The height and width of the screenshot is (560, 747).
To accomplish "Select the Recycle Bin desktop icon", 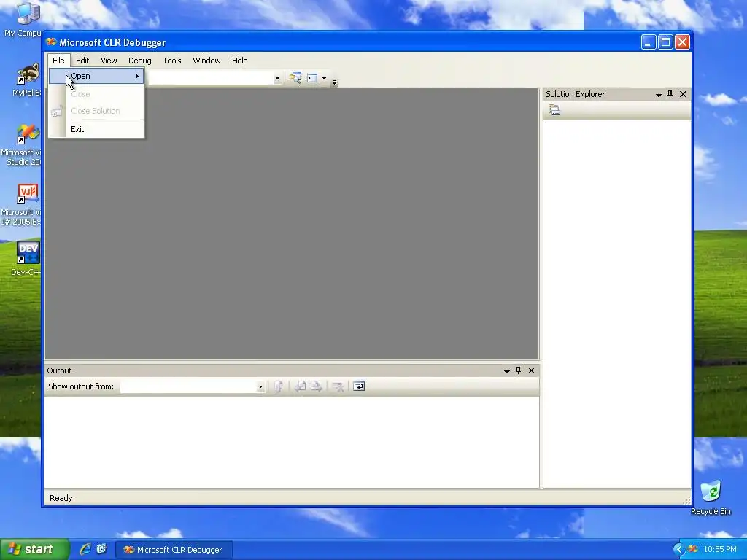I will [x=711, y=497].
